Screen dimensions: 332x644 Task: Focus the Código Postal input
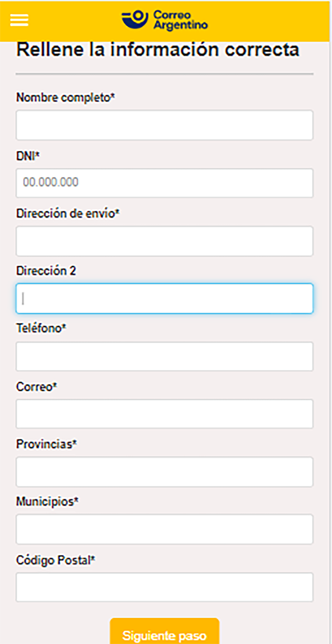pyautogui.click(x=164, y=587)
